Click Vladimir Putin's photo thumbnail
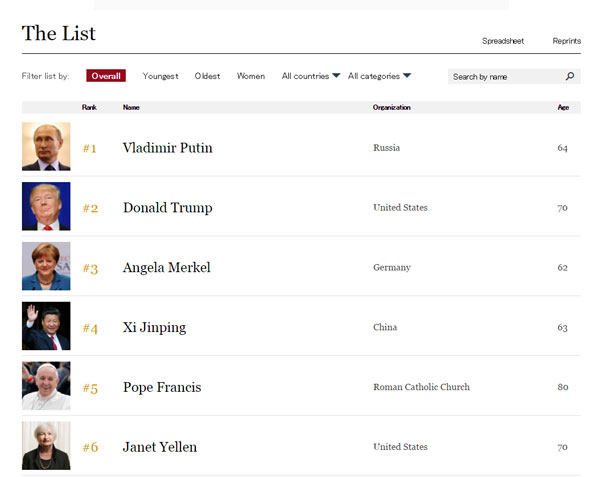600x477 pixels. tap(46, 147)
